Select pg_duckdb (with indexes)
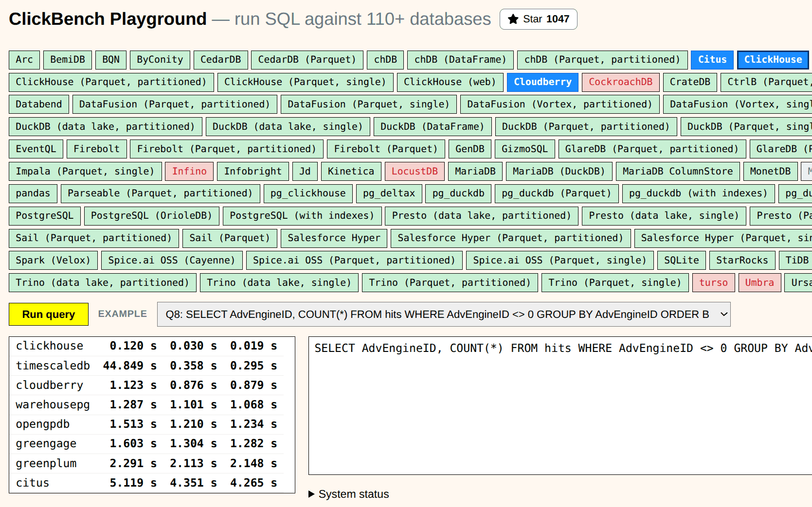 pos(698,193)
